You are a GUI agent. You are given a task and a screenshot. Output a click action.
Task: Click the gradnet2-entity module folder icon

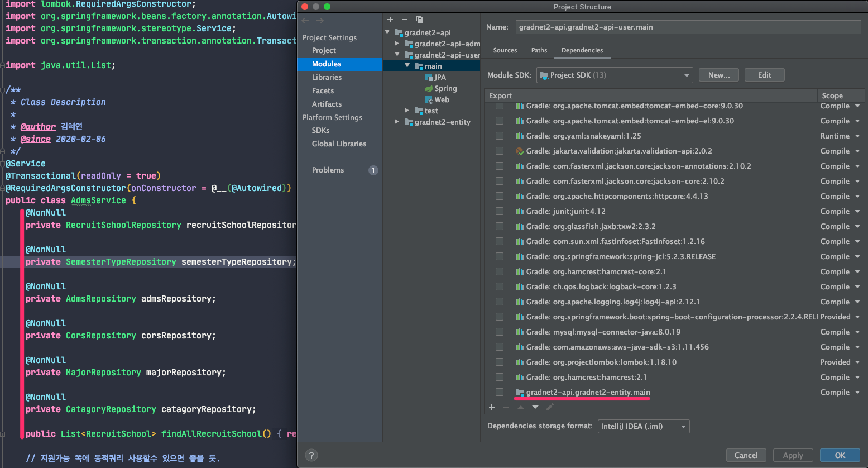(x=409, y=122)
